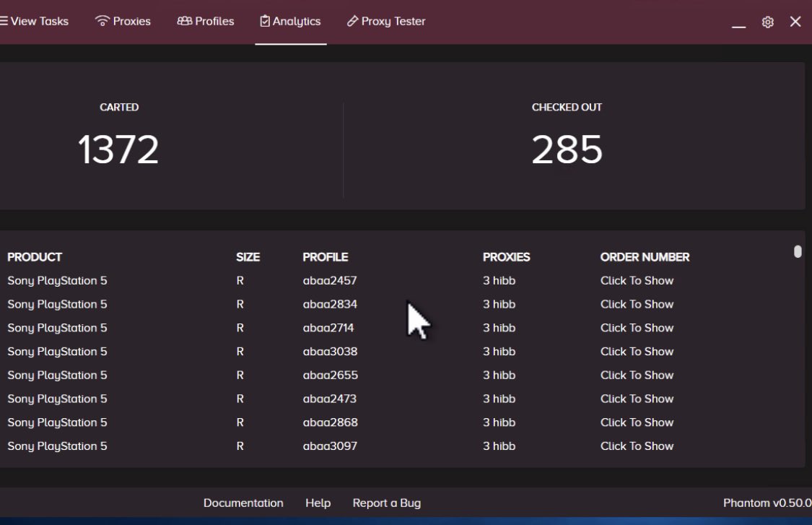This screenshot has width=812, height=525.
Task: Close the Phantom window
Action: 795,21
